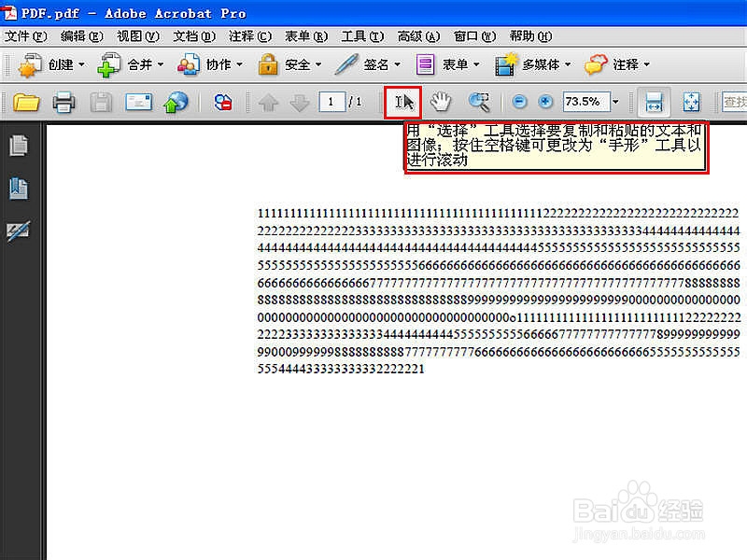Open the 注释 menu in menu bar

click(x=250, y=36)
